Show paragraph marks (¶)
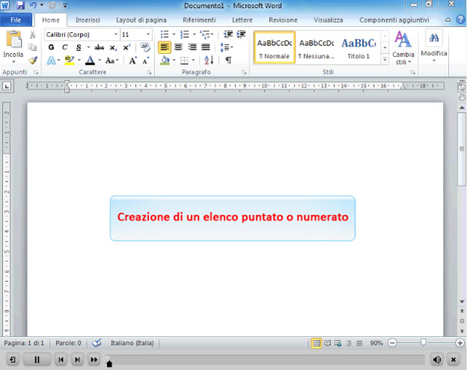 [x=228, y=60]
